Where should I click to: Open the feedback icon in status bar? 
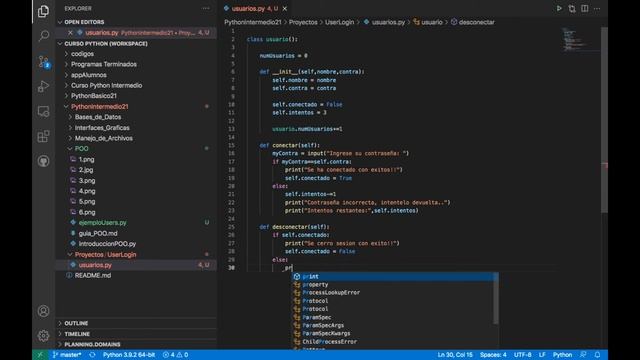tap(583, 355)
